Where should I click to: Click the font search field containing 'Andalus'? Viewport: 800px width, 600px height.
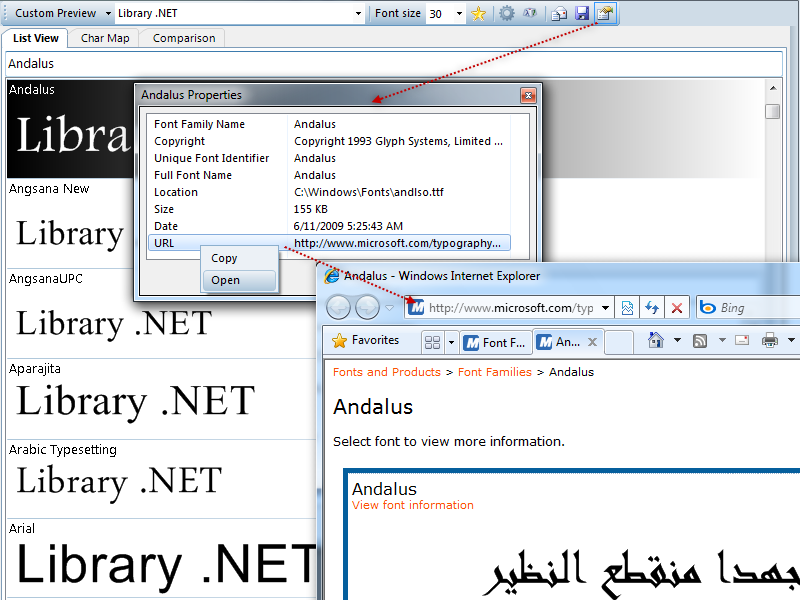pyautogui.click(x=394, y=64)
